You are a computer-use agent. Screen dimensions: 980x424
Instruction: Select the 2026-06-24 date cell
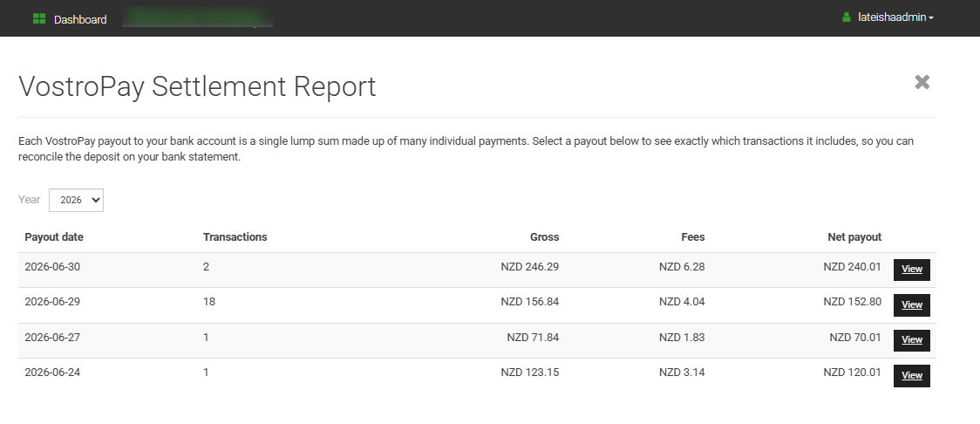coord(52,373)
